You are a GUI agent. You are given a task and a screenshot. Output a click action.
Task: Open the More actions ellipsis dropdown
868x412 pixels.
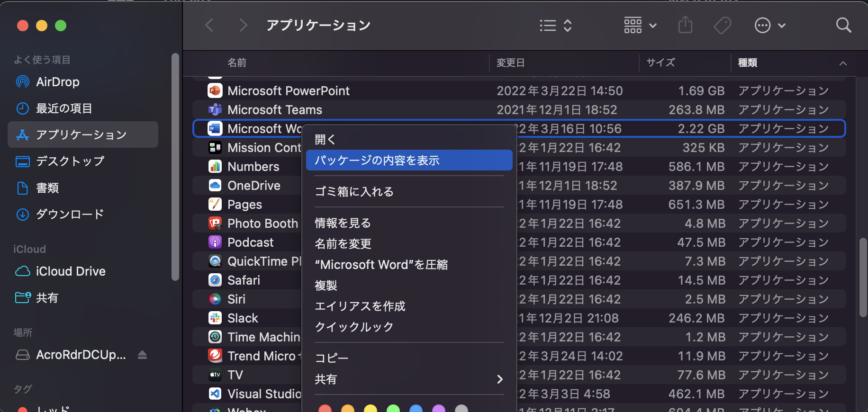770,25
